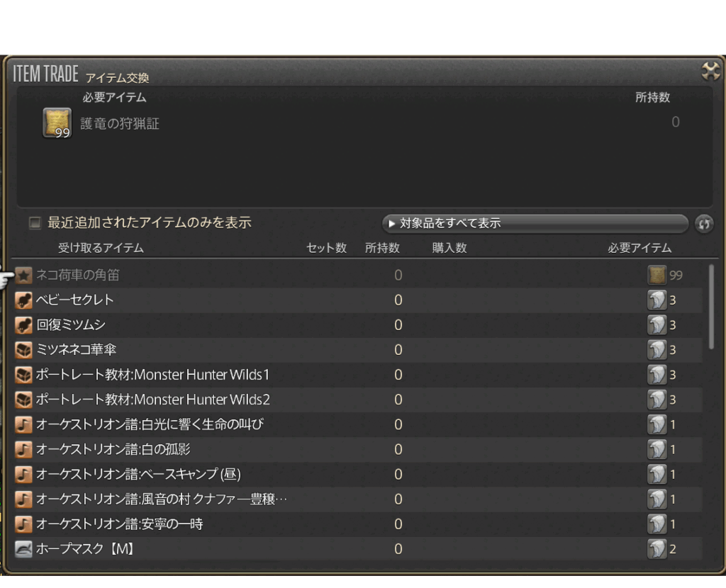Click the star icon for ネコ荷車の角笛
This screenshot has height=588, width=726.
24,275
